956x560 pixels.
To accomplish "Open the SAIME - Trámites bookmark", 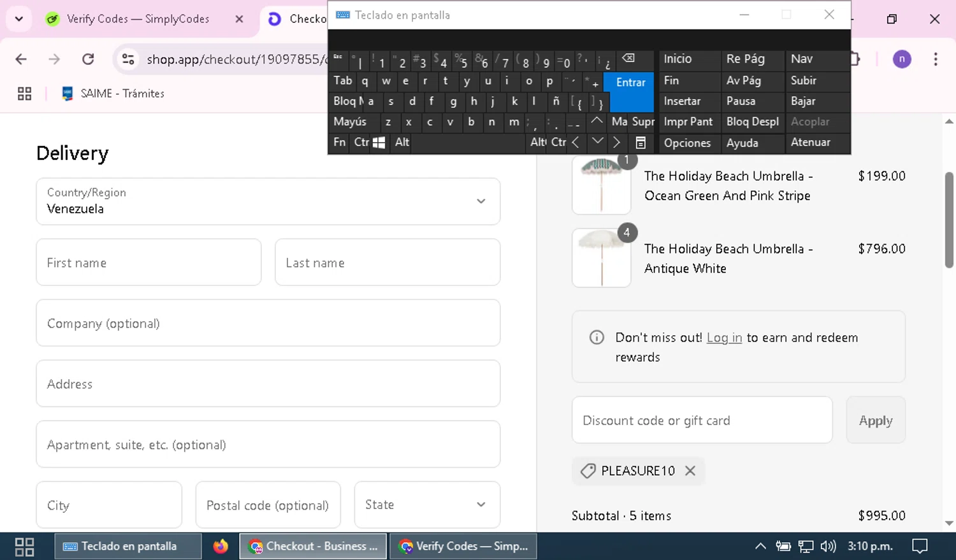I will [113, 94].
